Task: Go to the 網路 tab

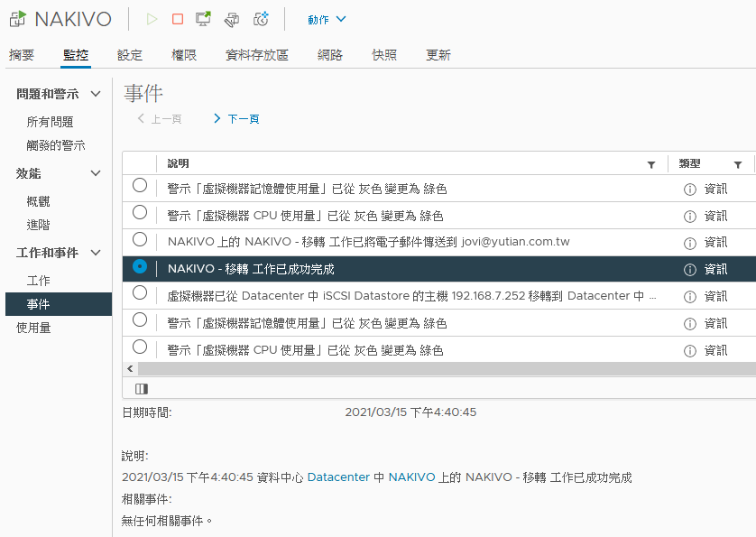Action: point(330,55)
